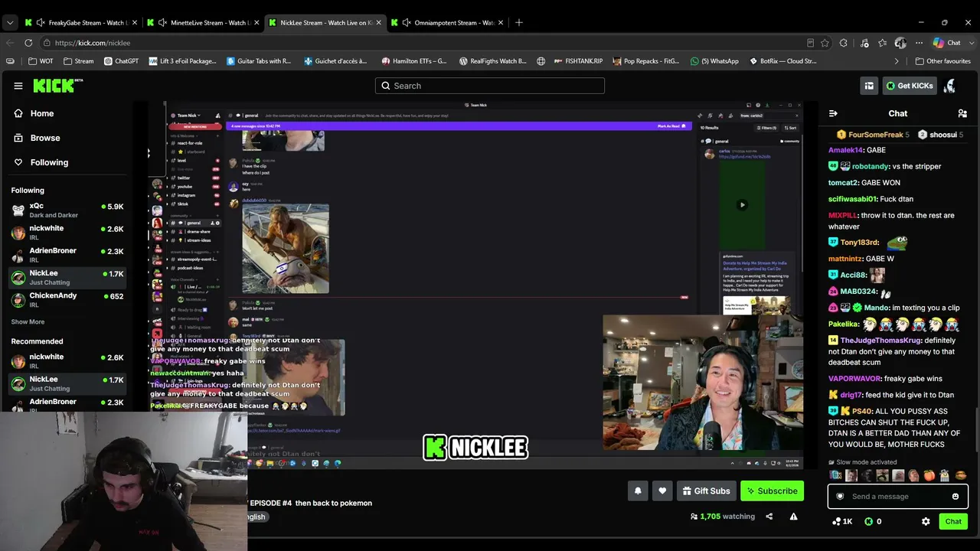Switch to FreakyGabe Stream tab
This screenshot has height=551, width=980.
pos(81,23)
